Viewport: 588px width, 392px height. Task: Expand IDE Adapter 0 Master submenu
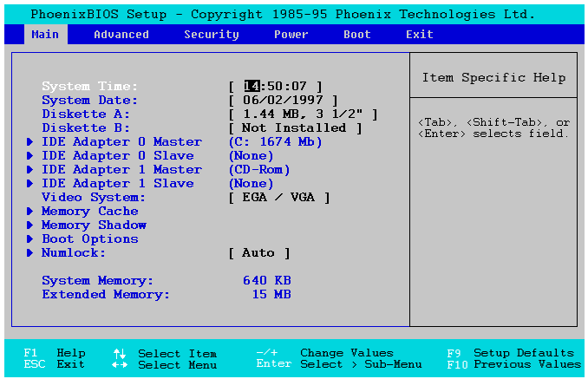click(x=121, y=142)
